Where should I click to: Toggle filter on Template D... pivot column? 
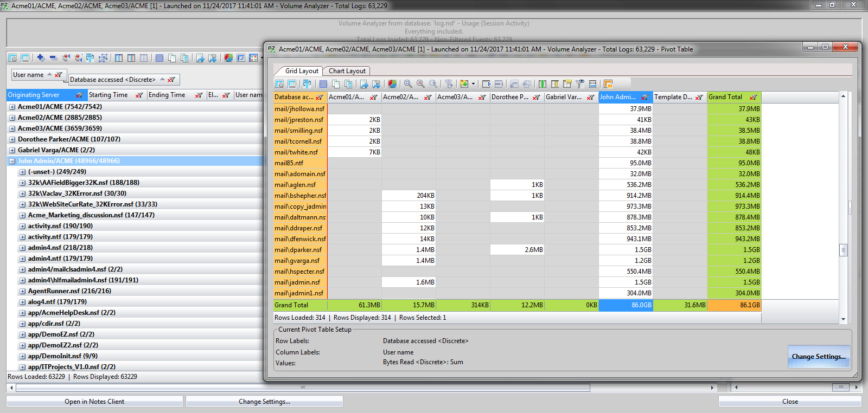(699, 98)
